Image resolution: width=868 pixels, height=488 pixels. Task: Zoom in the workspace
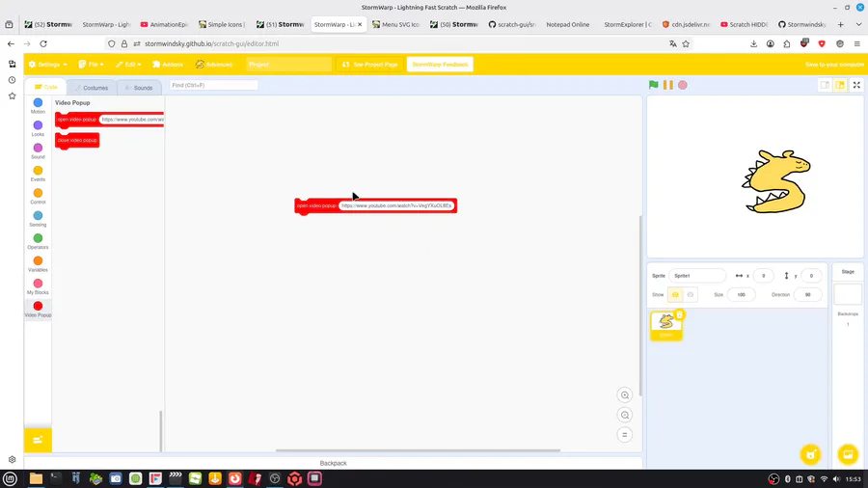coord(624,395)
